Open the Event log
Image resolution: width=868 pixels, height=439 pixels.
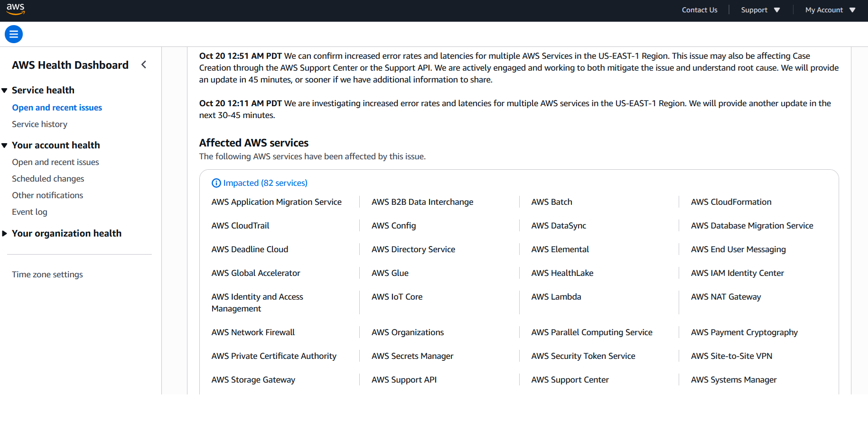29,212
